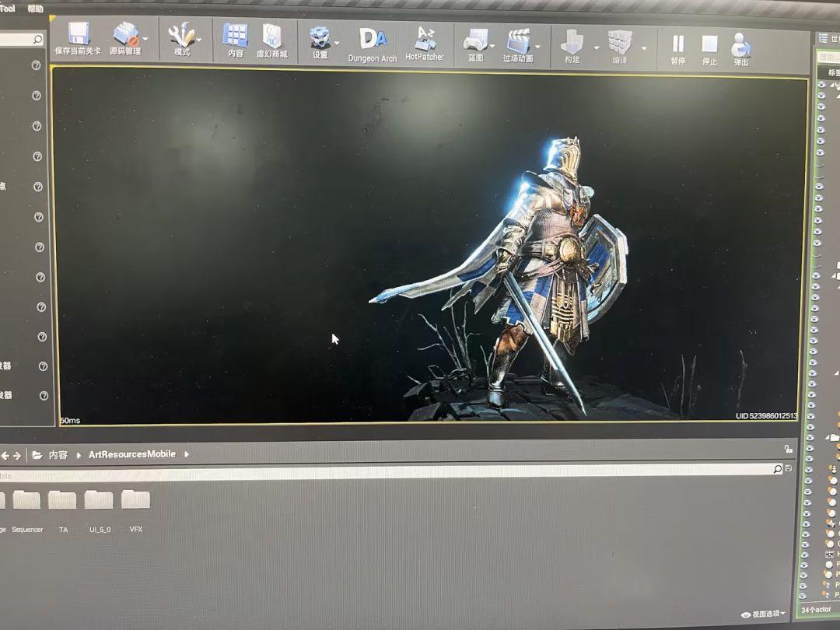
Task: Expand the 模式 dropdown arrow
Action: pos(199,40)
